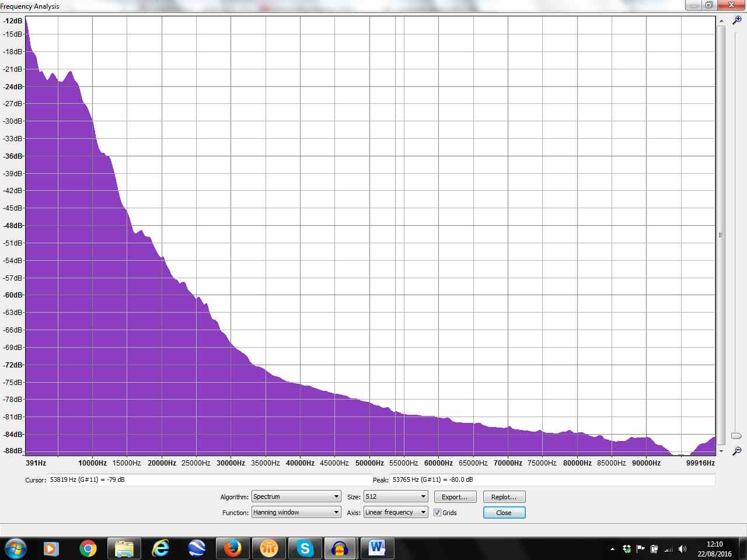Minimize the Frequency Analysis window
Image resolution: width=747 pixels, height=560 pixels.
click(693, 5)
